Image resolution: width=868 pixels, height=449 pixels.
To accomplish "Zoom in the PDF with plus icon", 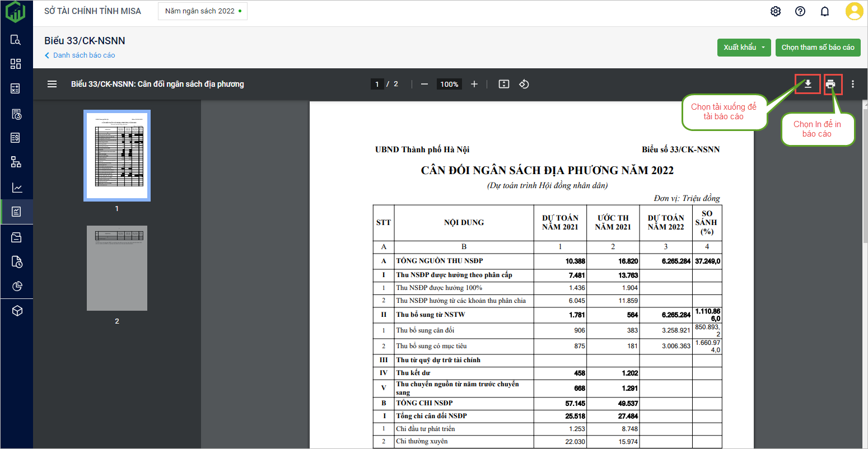I will click(x=474, y=84).
